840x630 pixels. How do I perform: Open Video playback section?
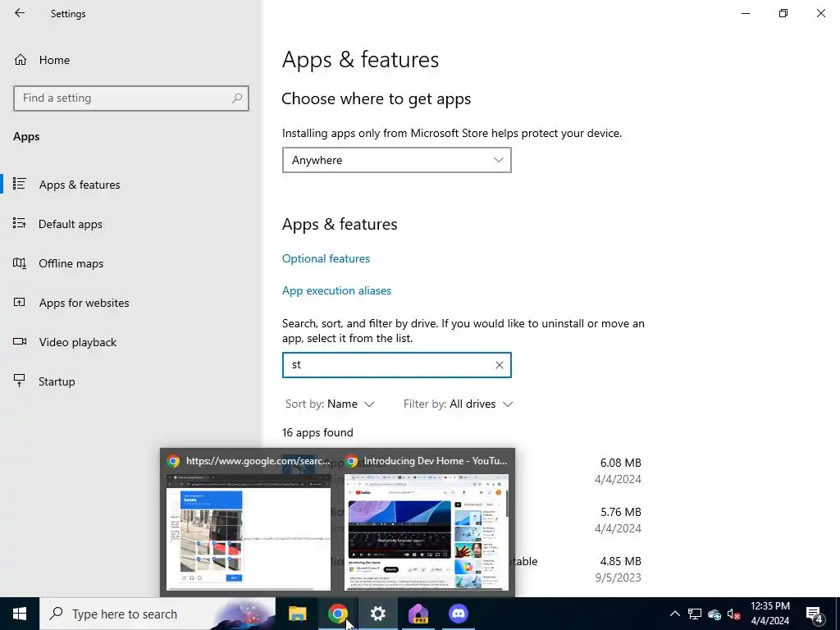pyautogui.click(x=77, y=342)
